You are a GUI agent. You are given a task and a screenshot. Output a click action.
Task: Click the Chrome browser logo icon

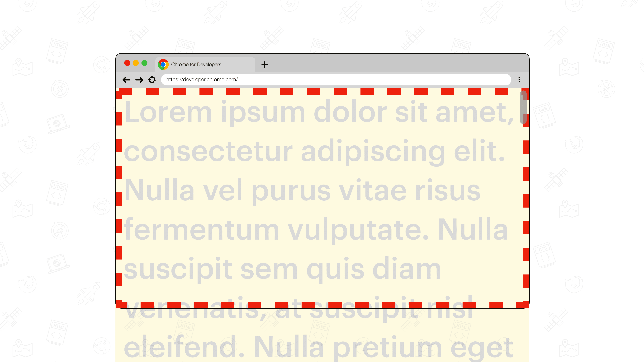[163, 64]
